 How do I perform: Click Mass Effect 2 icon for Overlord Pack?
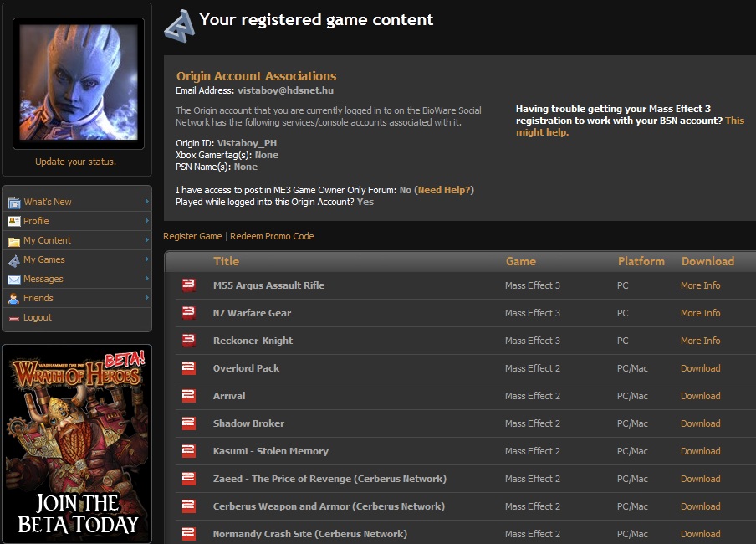(188, 368)
